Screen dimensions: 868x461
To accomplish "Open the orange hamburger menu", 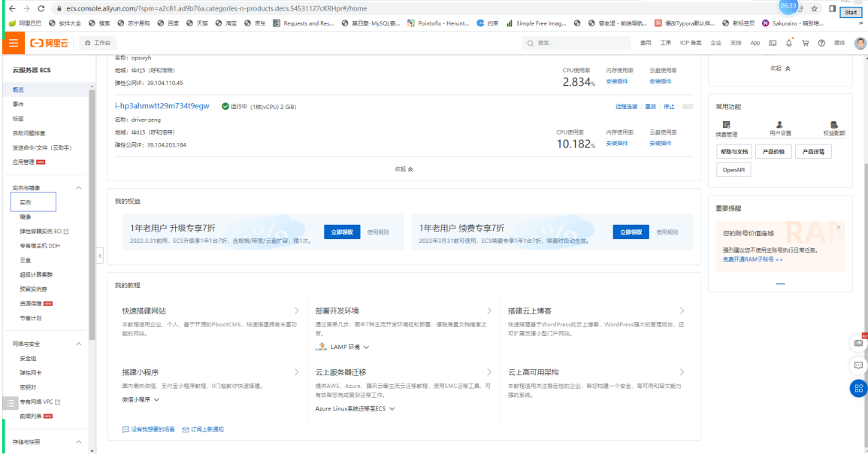I will pos(14,43).
